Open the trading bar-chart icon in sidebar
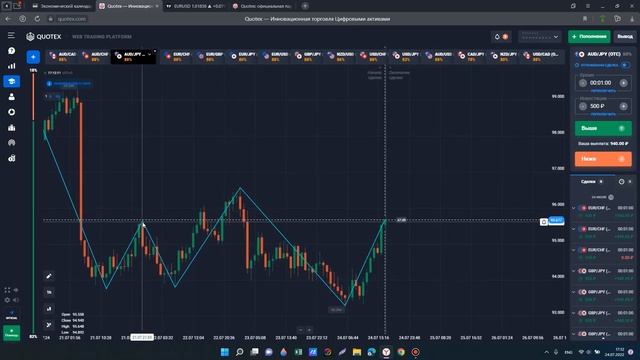The width and height of the screenshot is (640, 360). pos(11,66)
